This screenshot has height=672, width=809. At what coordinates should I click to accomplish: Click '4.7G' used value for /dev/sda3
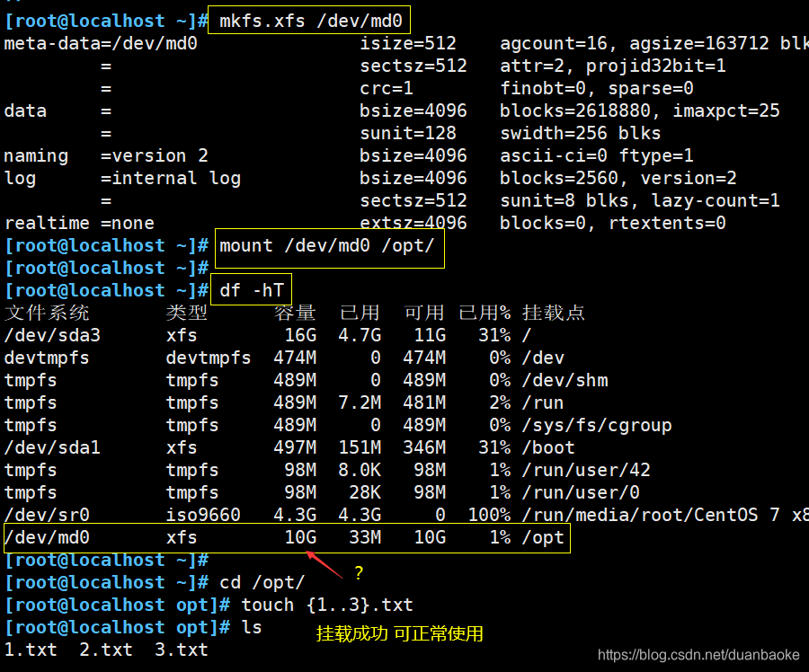pos(360,335)
